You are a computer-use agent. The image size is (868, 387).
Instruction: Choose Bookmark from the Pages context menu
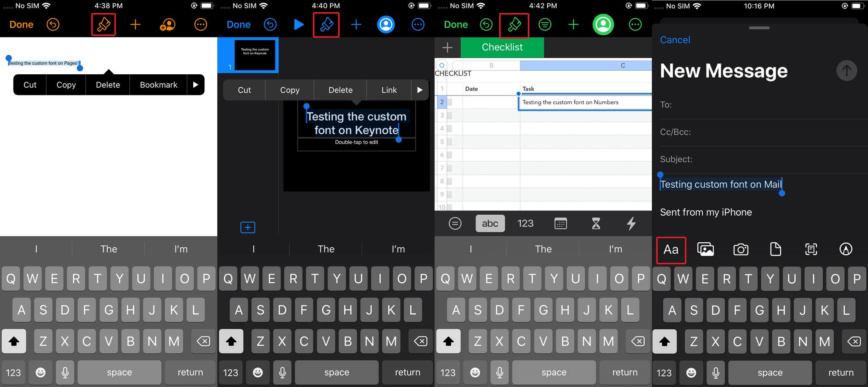[159, 85]
